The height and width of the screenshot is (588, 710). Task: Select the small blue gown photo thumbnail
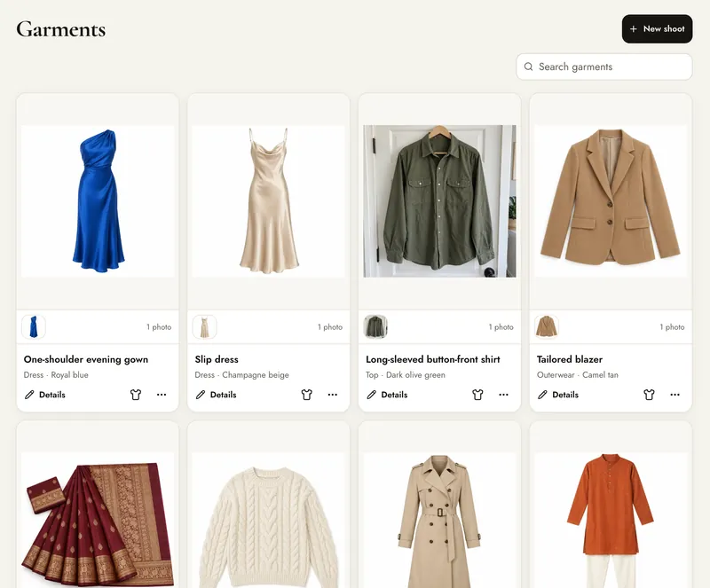[x=34, y=327]
